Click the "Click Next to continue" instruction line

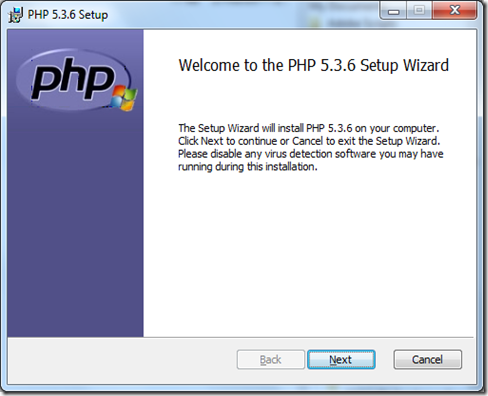coord(309,141)
